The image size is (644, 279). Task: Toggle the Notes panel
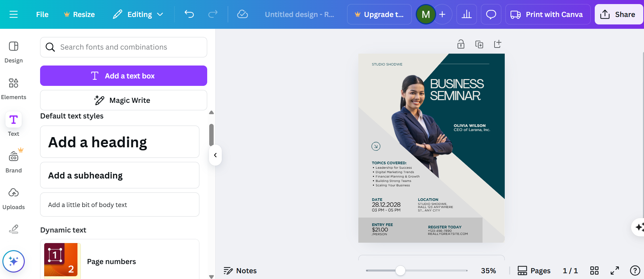tap(240, 271)
